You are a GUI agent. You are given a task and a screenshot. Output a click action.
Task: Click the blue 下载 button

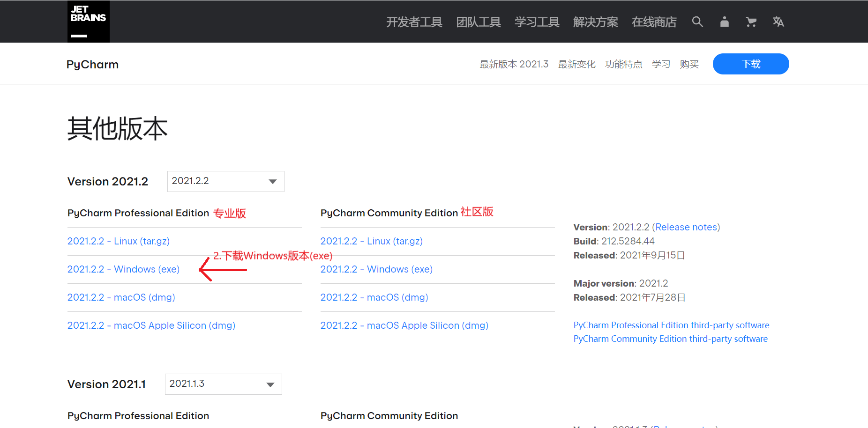pyautogui.click(x=751, y=64)
